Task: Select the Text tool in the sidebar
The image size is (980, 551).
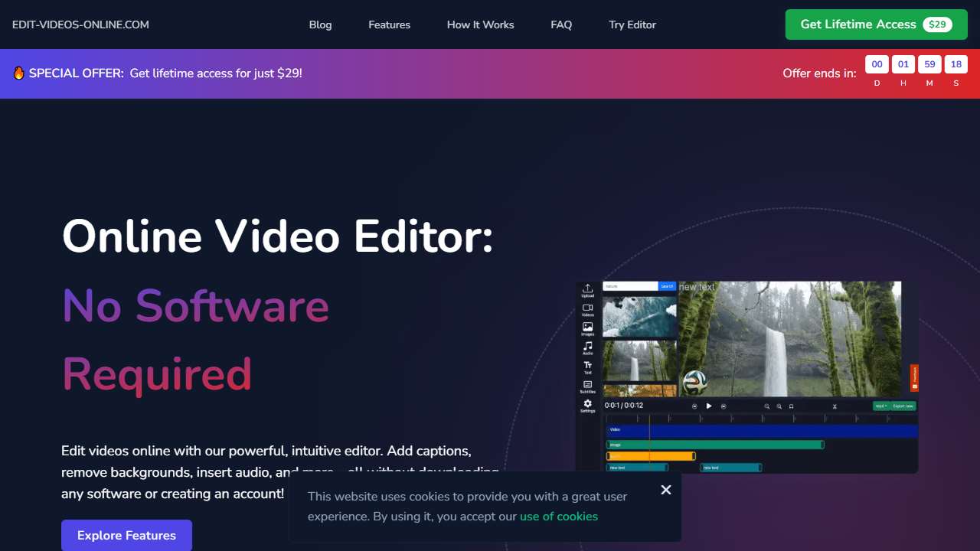Action: tap(587, 365)
